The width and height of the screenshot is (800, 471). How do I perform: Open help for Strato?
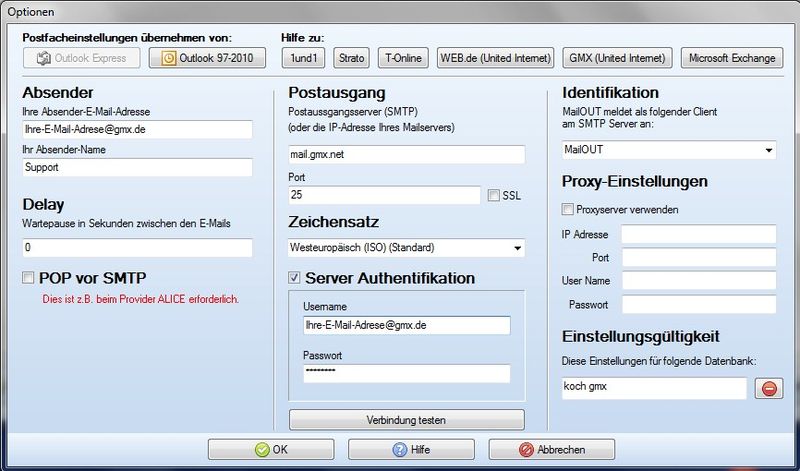(351, 58)
